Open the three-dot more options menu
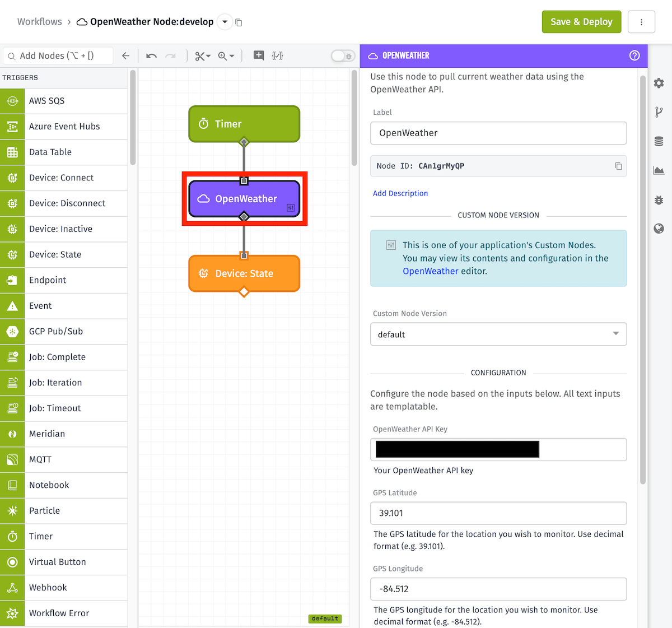This screenshot has height=628, width=672. coord(641,22)
